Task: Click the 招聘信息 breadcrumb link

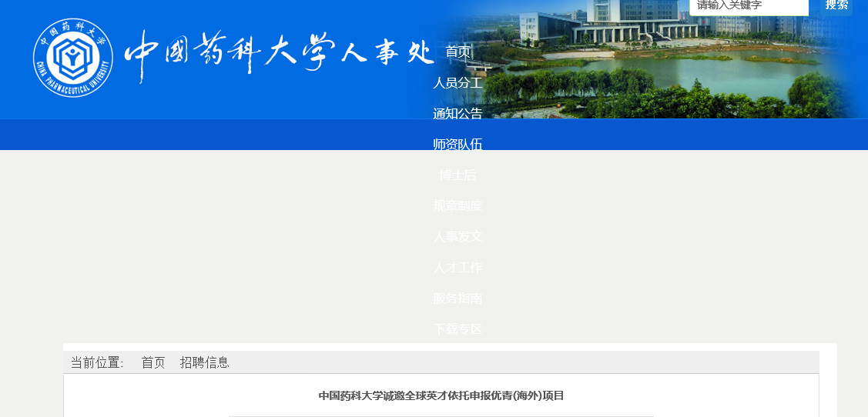Action: pyautogui.click(x=204, y=363)
